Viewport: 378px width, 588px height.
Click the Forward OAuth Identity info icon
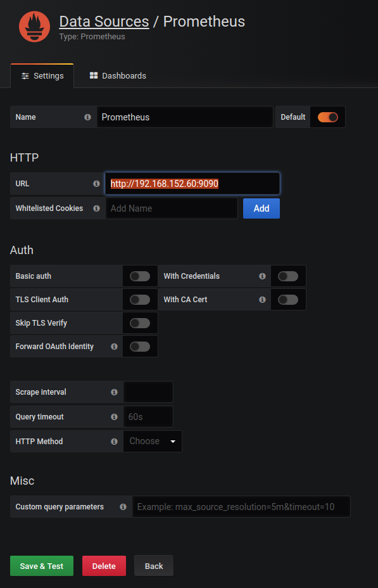pos(114,347)
